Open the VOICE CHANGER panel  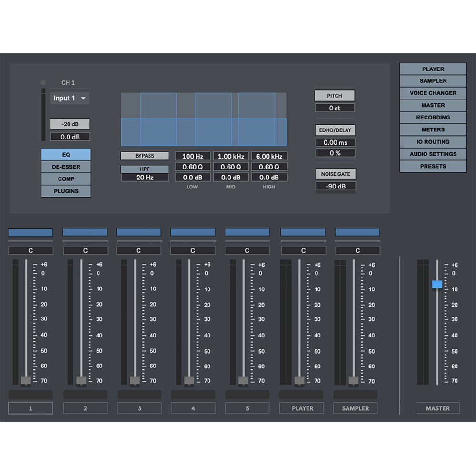[x=433, y=93]
